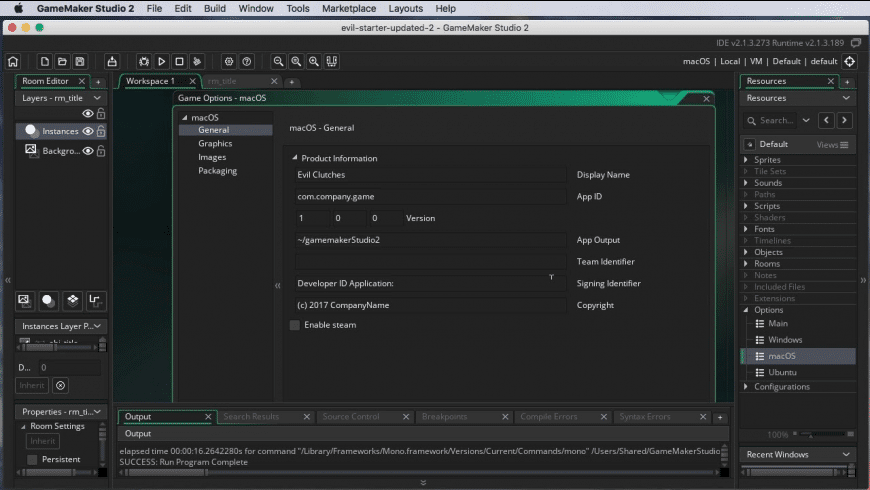Open the target manager crosshair icon
The width and height of the screenshot is (870, 490).
(849, 62)
